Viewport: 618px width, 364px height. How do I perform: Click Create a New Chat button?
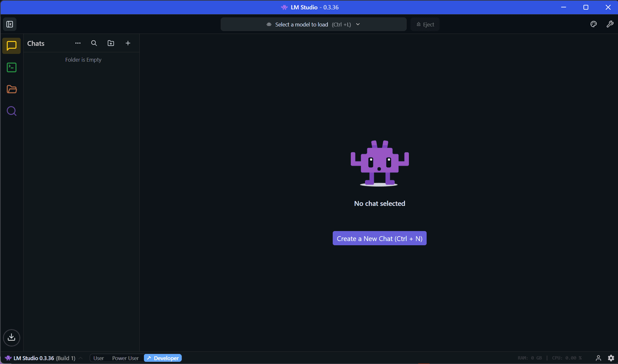pyautogui.click(x=380, y=238)
